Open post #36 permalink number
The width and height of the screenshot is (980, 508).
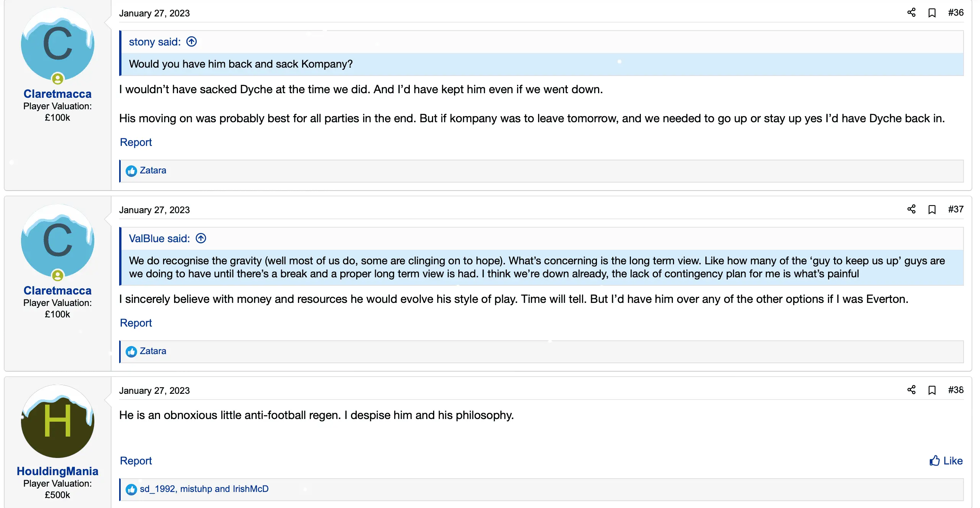956,13
